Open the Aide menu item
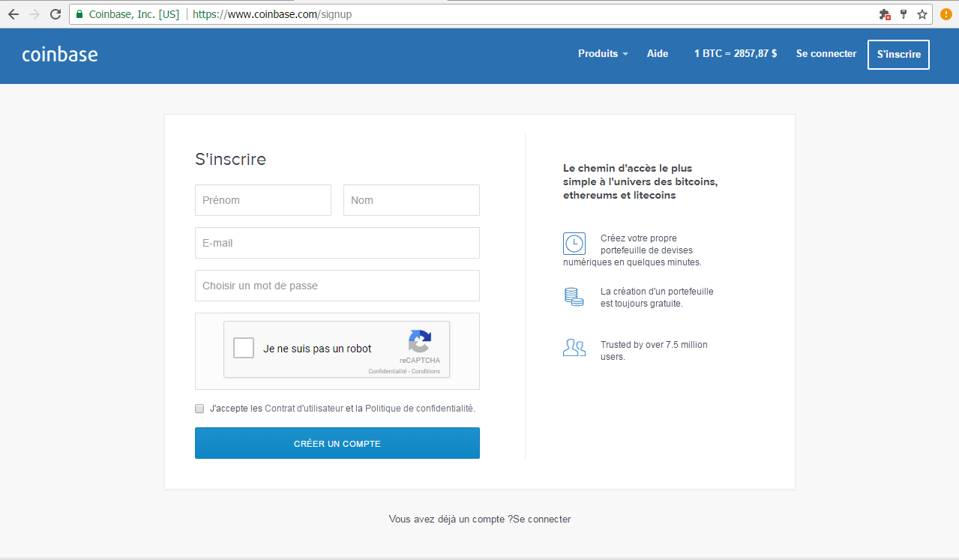The height and width of the screenshot is (560, 959). click(x=658, y=54)
